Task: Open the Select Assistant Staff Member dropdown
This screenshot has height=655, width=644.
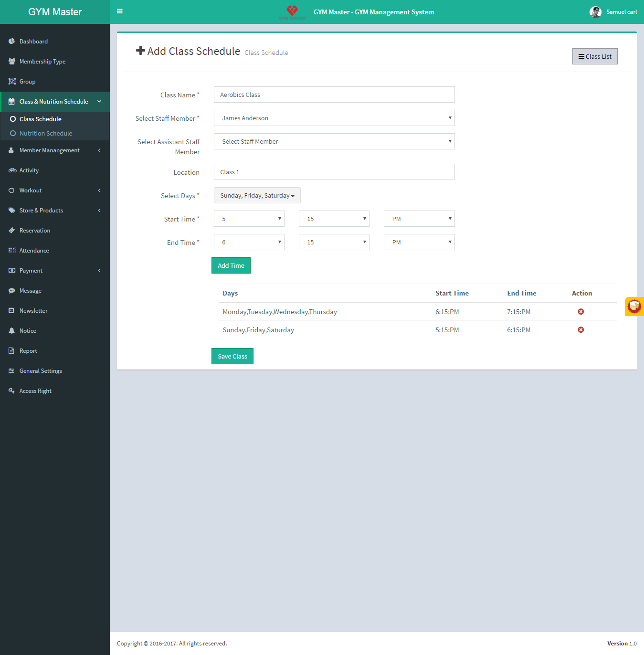Action: [334, 141]
